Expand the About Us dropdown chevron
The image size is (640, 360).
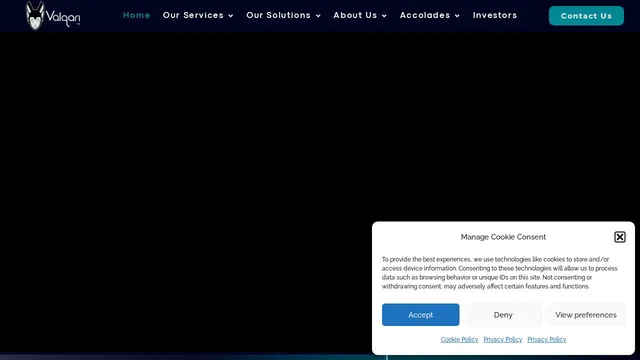(x=384, y=16)
